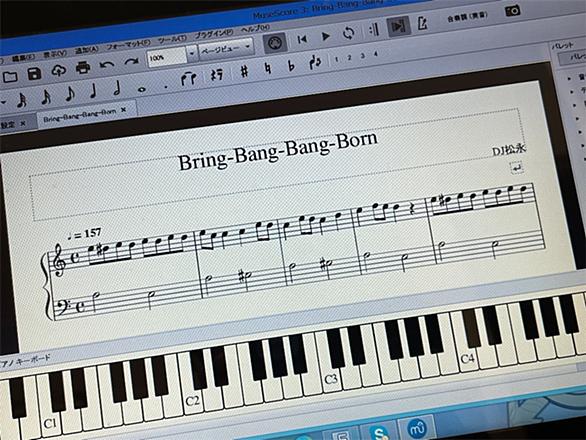Click MuseScore icon in the taskbar
The image size is (586, 440).
[418, 429]
